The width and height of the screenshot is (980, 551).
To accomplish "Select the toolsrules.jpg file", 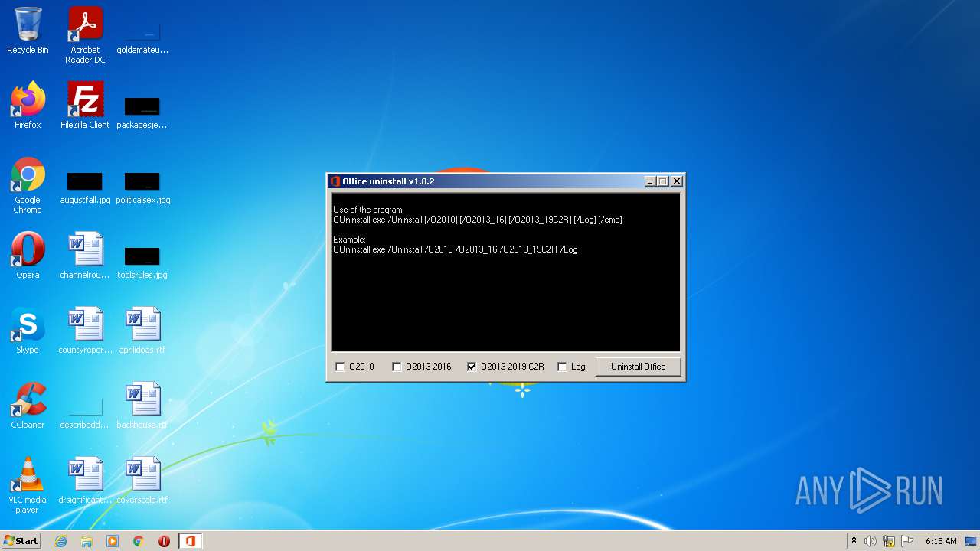I will pyautogui.click(x=142, y=264).
